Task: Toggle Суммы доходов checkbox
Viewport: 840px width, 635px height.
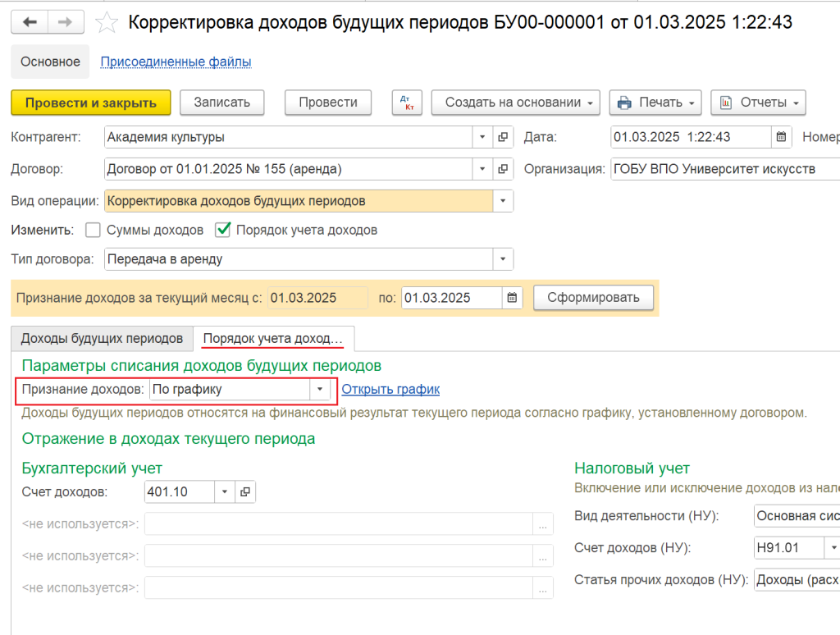Action: [x=93, y=231]
